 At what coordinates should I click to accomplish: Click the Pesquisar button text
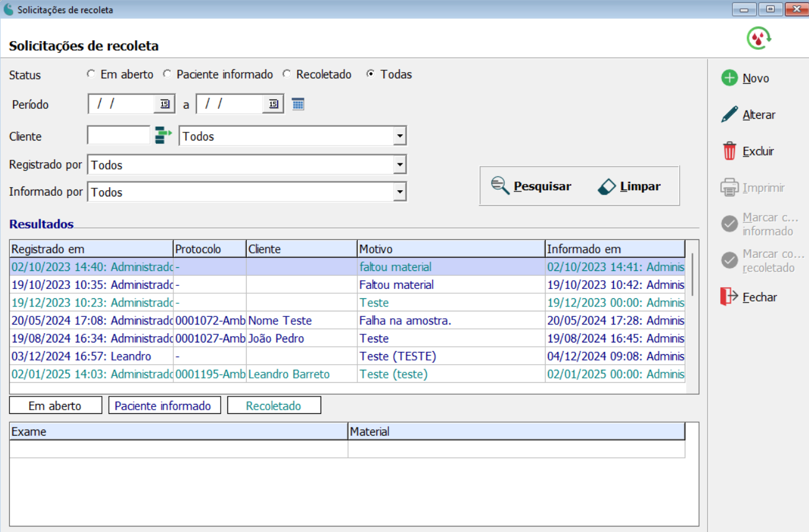point(542,186)
